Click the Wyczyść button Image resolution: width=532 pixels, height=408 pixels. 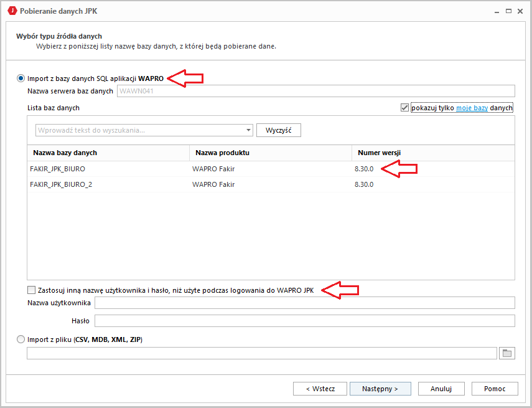(278, 130)
